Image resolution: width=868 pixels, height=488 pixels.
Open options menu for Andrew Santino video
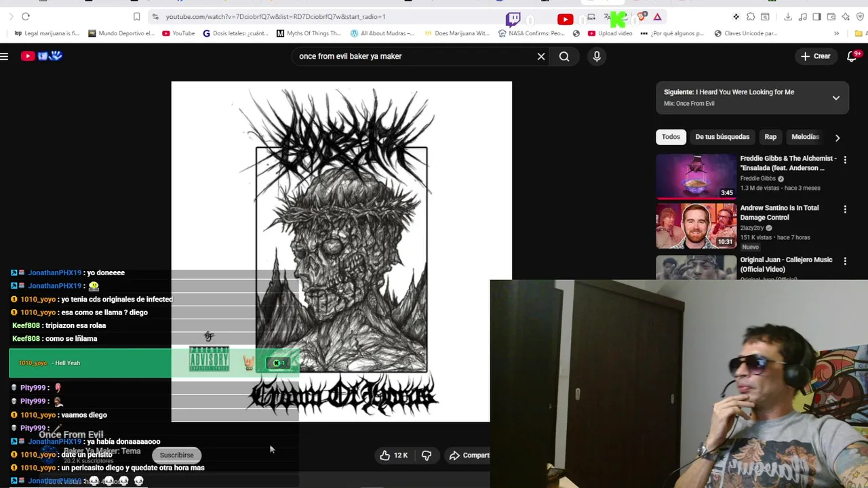[x=845, y=209]
